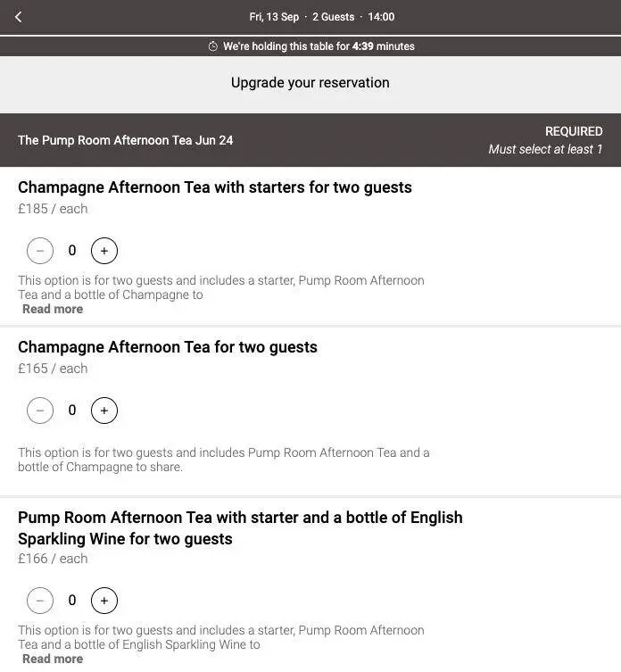Add one £166 English Sparkling Wine tea option

point(104,601)
